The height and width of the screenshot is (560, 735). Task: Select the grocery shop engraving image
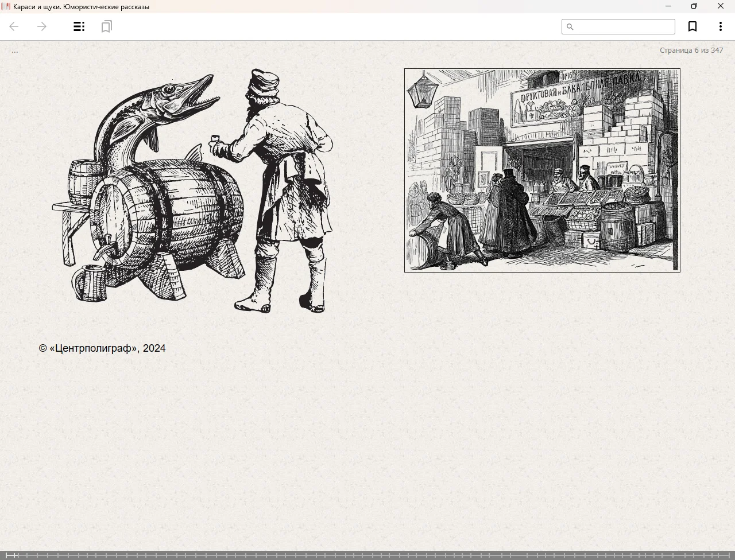tap(542, 170)
